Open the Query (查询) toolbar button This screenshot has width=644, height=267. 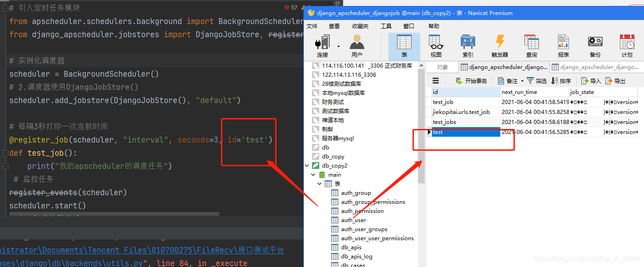pos(532,46)
